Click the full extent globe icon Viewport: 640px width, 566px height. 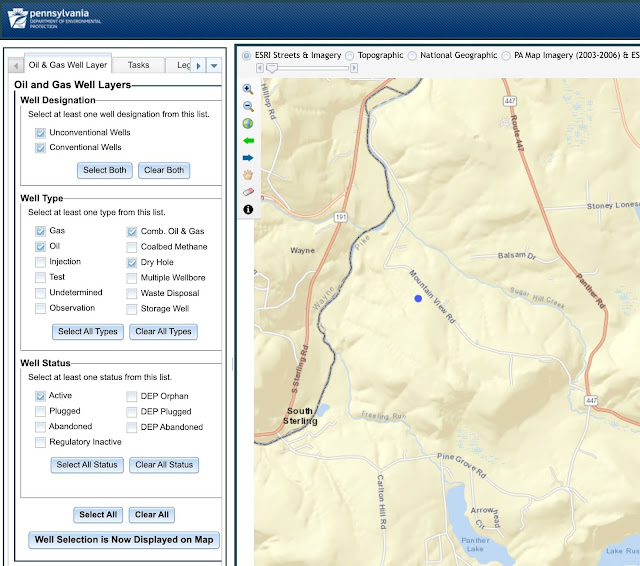click(248, 124)
